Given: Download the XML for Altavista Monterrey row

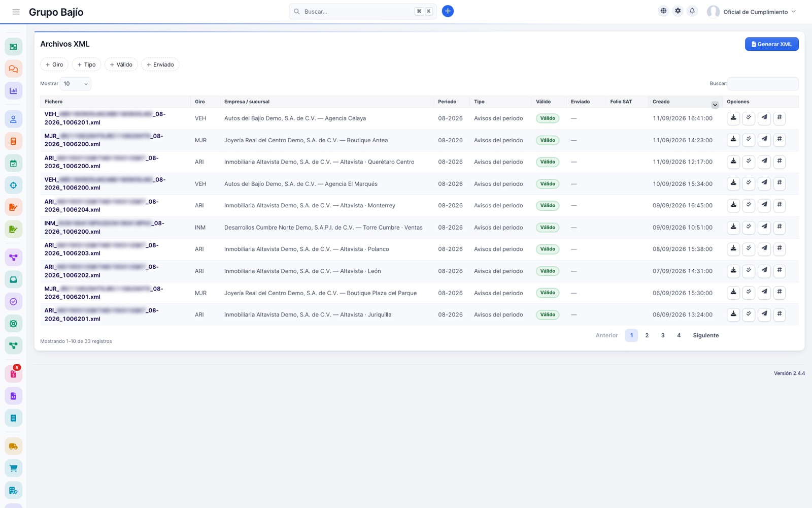Looking at the screenshot, I should click(x=733, y=205).
